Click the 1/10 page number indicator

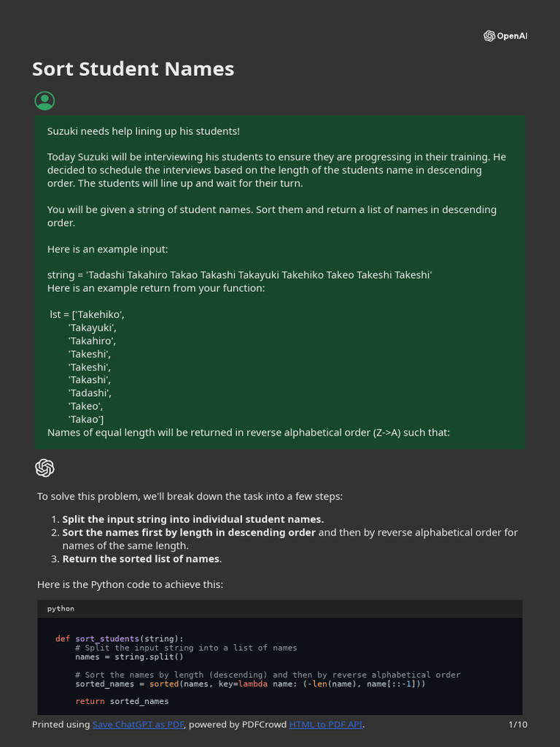(517, 724)
